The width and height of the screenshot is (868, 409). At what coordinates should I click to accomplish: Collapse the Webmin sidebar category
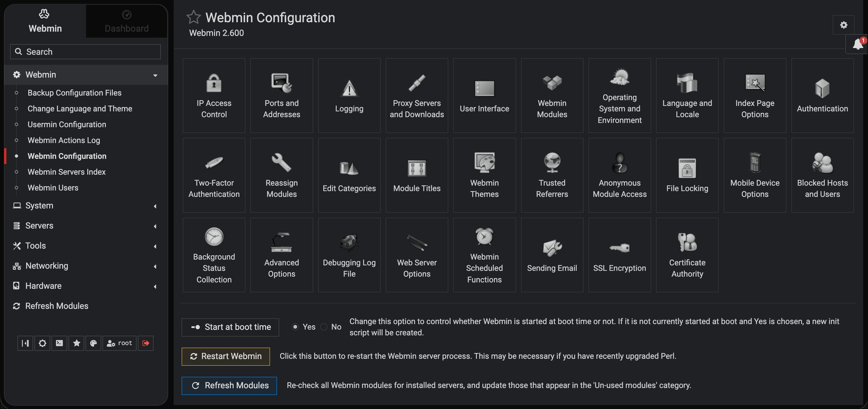point(86,75)
